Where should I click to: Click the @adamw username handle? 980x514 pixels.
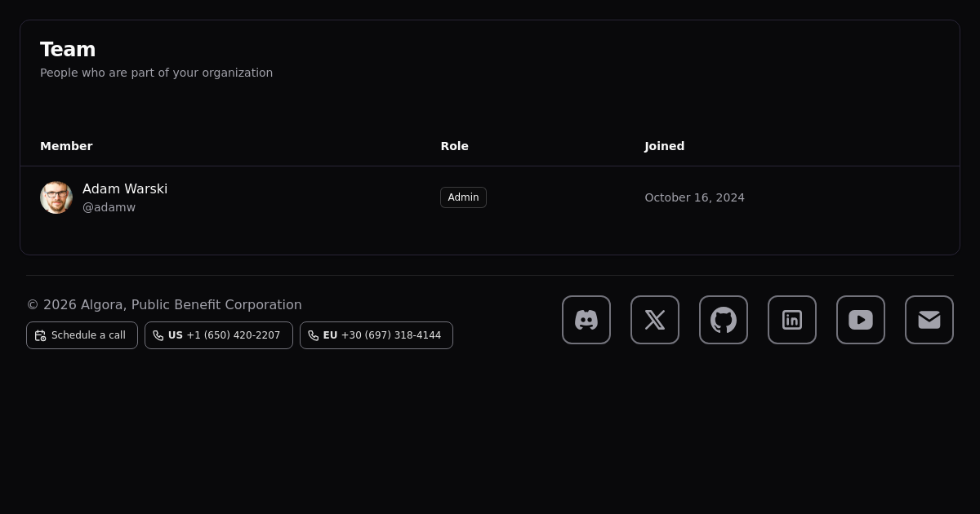click(109, 207)
